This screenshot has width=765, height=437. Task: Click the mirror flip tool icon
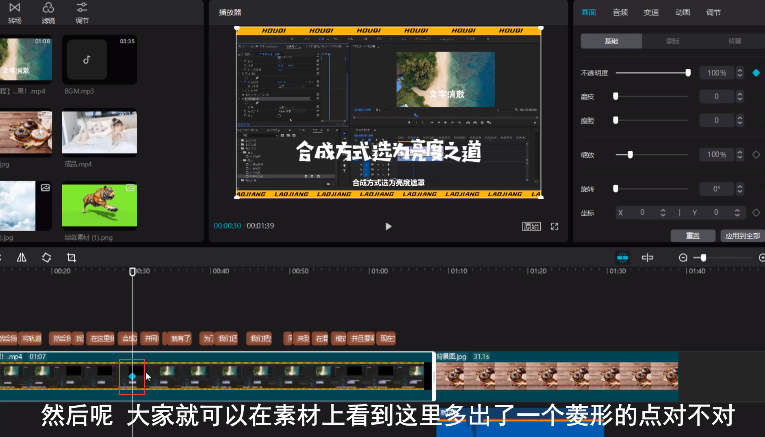(21, 257)
